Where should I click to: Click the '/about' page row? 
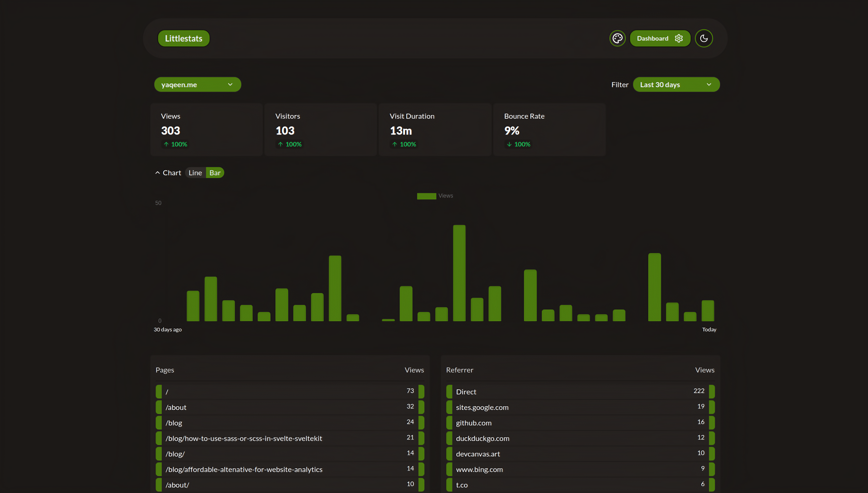tap(290, 407)
